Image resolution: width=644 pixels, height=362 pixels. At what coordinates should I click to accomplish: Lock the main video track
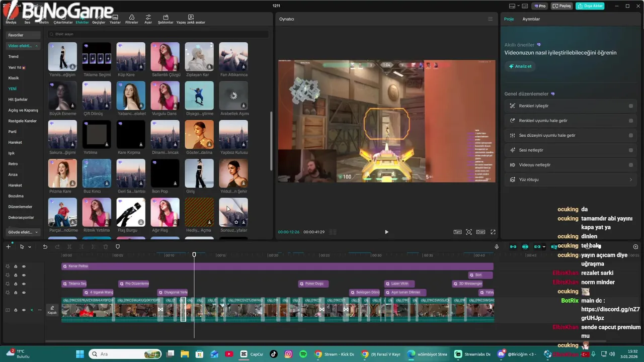pyautogui.click(x=16, y=310)
